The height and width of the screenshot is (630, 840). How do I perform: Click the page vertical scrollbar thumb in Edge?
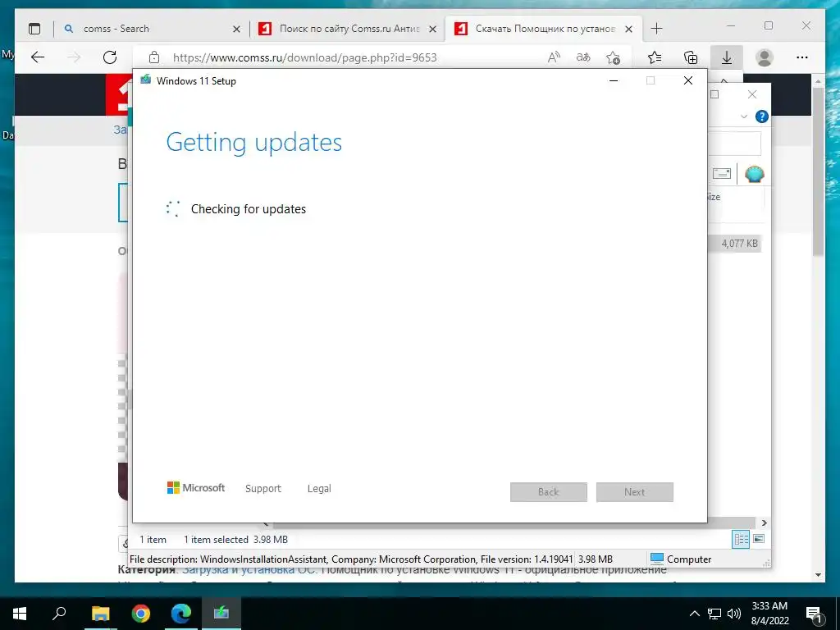818,171
